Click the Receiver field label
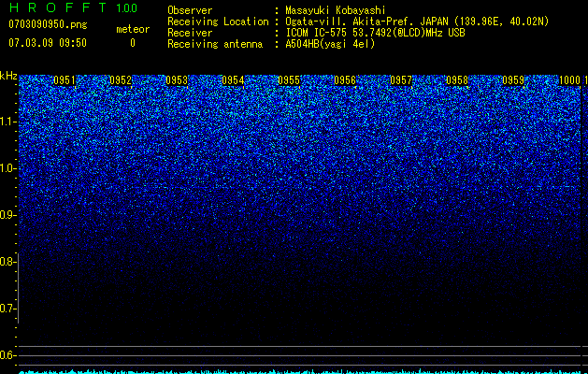Viewport: 588px width, 374px height. pyautogui.click(x=190, y=33)
